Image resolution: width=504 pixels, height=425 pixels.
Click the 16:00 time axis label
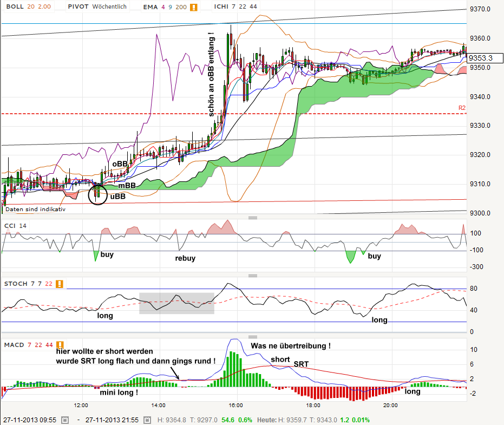click(235, 406)
